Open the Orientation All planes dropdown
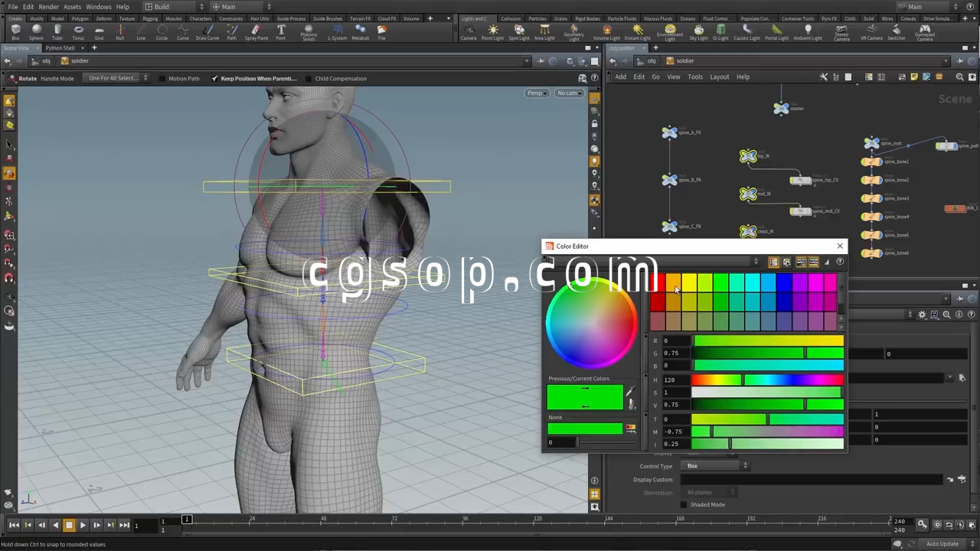 [710, 492]
